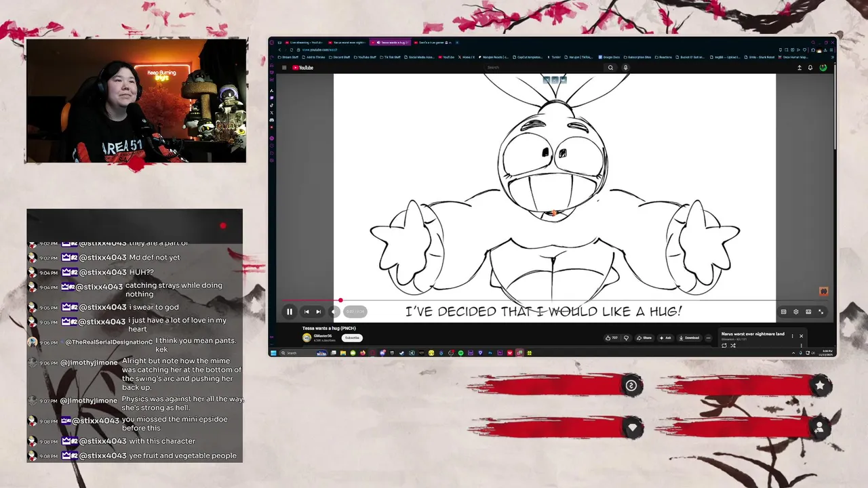The image size is (868, 488).
Task: Switch to Live streaming YouTube tab
Action: pos(304,43)
